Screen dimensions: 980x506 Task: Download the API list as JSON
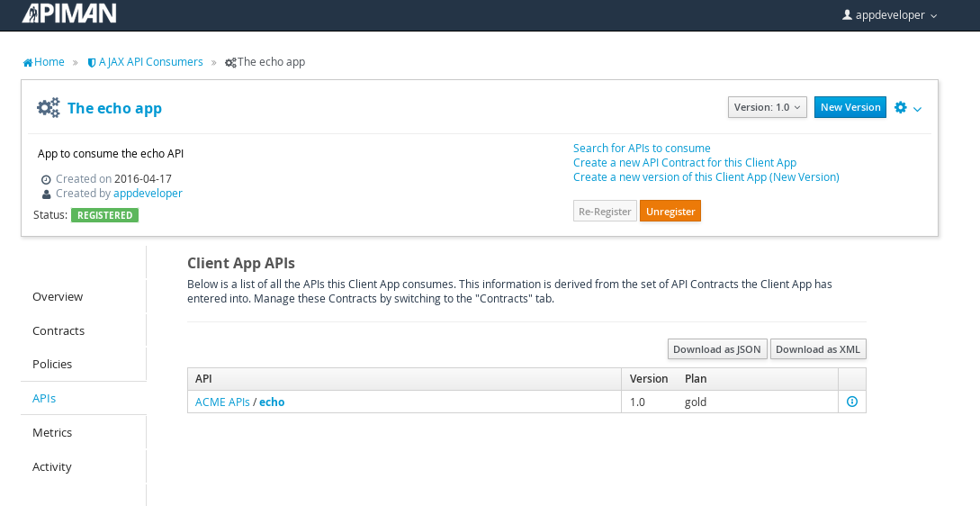(717, 349)
